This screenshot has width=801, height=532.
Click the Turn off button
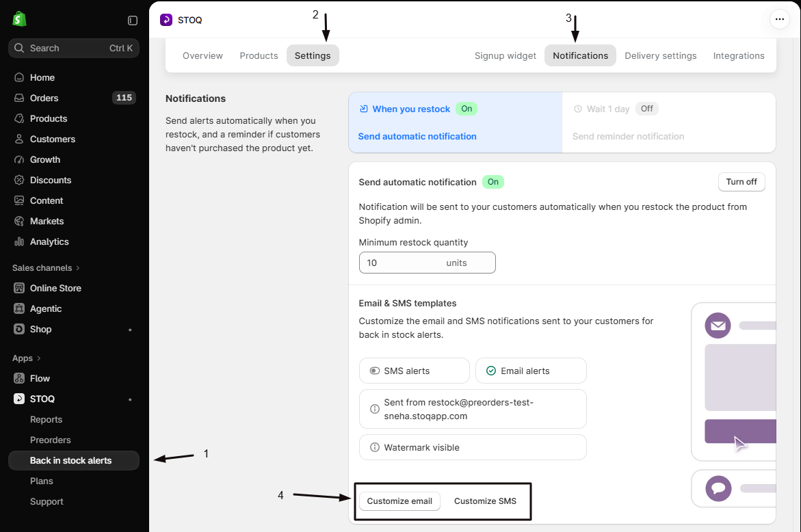(741, 182)
